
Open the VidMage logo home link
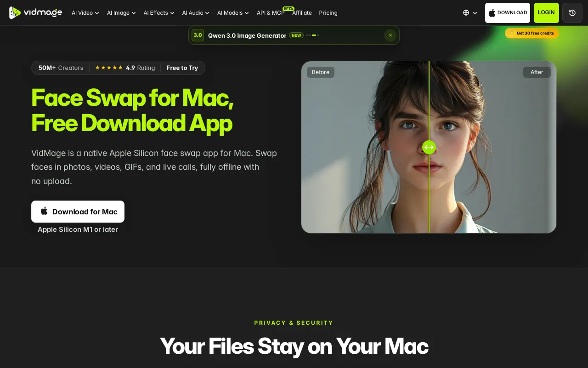pyautogui.click(x=35, y=12)
